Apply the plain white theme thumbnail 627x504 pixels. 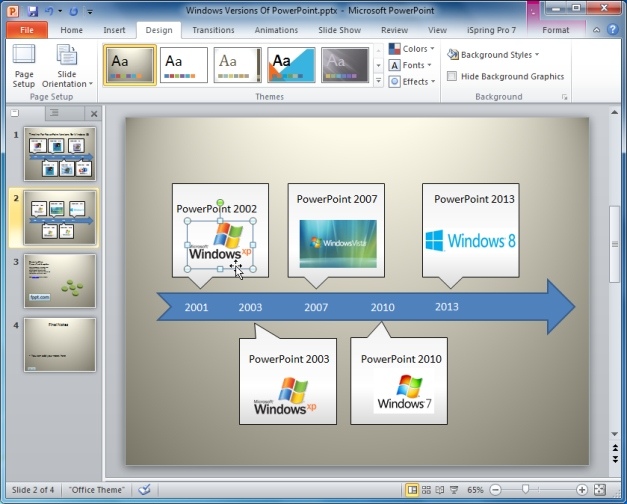(184, 65)
